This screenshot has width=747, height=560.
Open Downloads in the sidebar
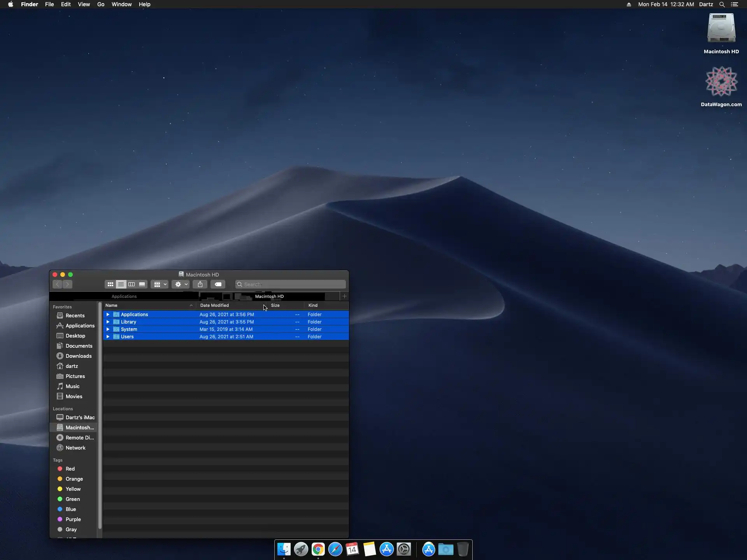[79, 356]
